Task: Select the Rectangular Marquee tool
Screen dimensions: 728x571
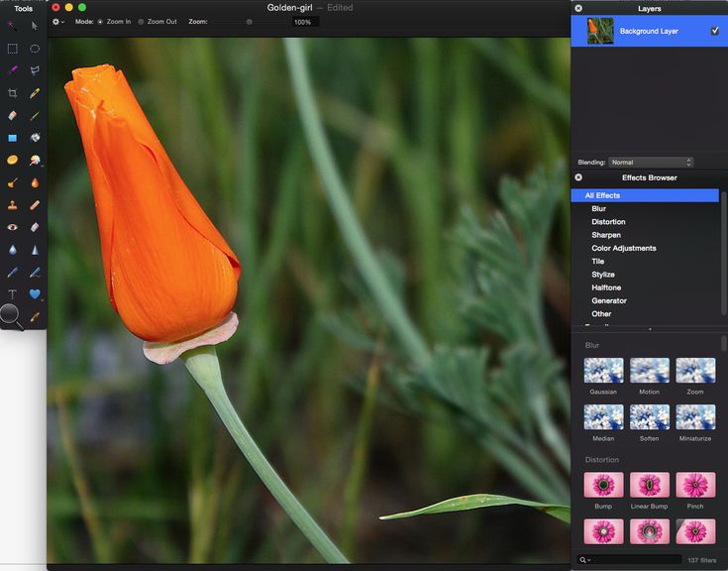Action: click(12, 48)
